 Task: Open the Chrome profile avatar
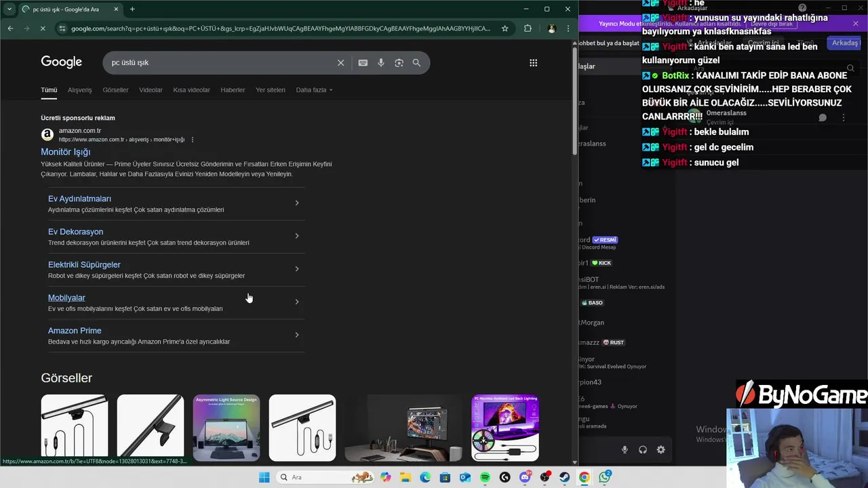pyautogui.click(x=551, y=28)
